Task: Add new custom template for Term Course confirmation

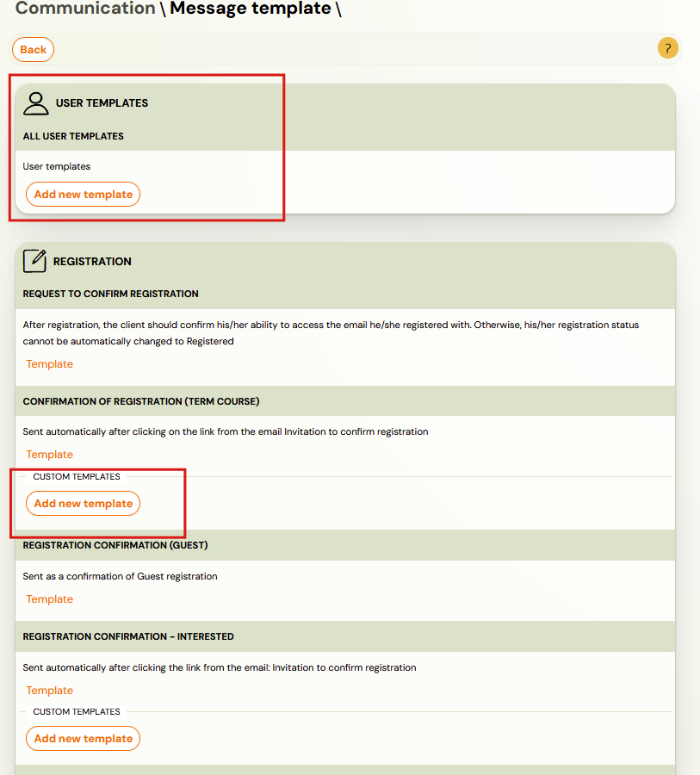Action: pyautogui.click(x=83, y=504)
